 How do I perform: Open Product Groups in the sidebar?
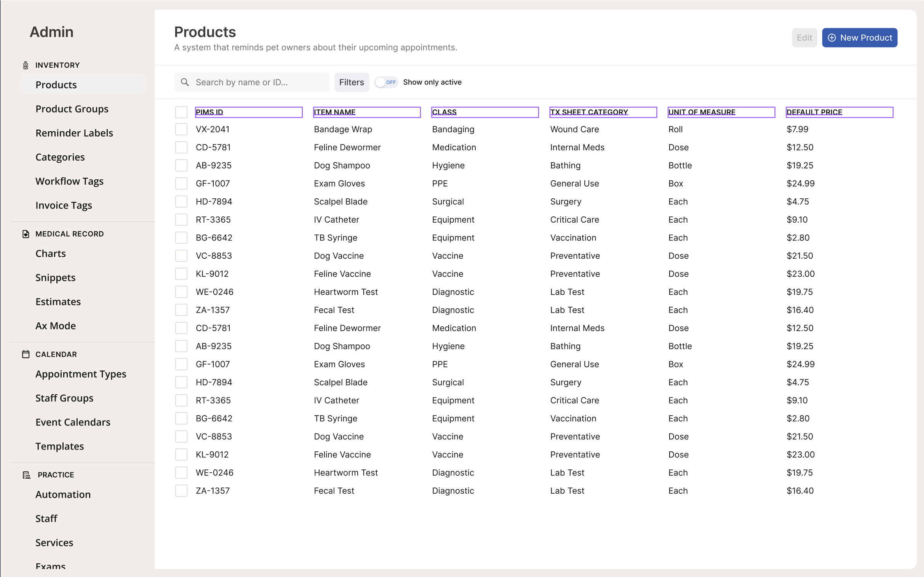(72, 109)
